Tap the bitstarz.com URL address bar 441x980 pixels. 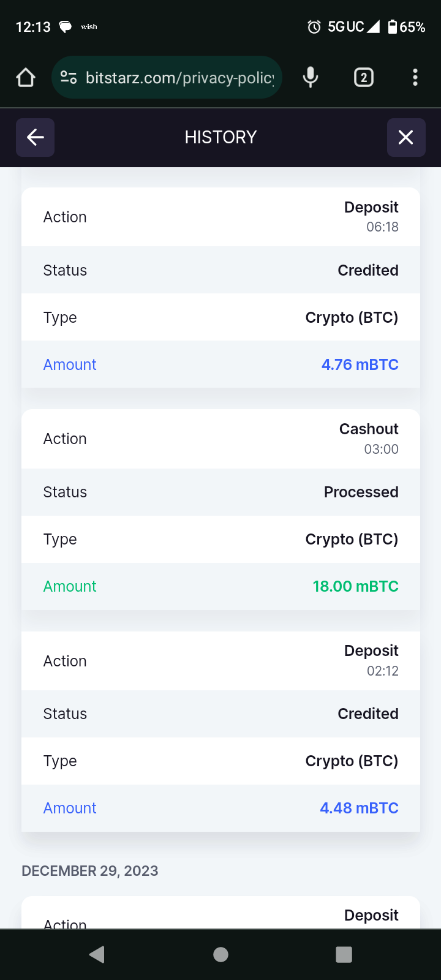click(179, 78)
